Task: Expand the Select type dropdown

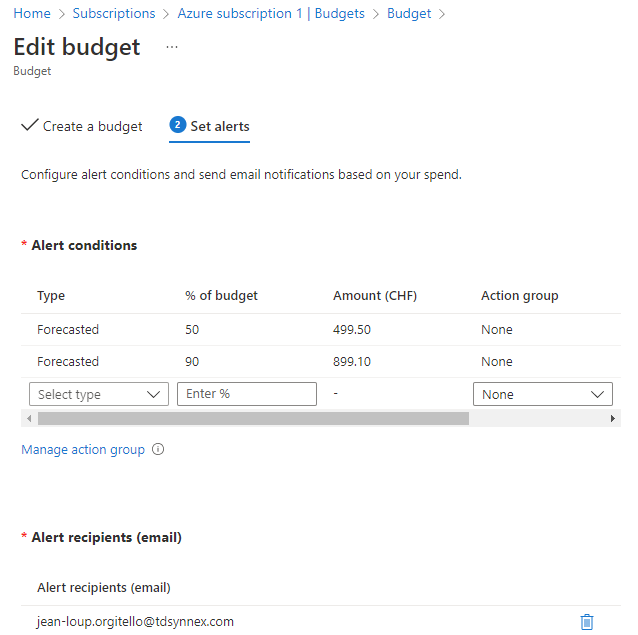Action: coord(99,394)
